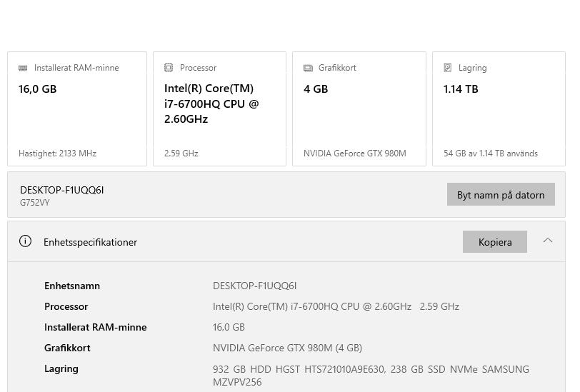Open the Processor i7-6700HQ card
The height and width of the screenshot is (392, 580).
click(220, 109)
